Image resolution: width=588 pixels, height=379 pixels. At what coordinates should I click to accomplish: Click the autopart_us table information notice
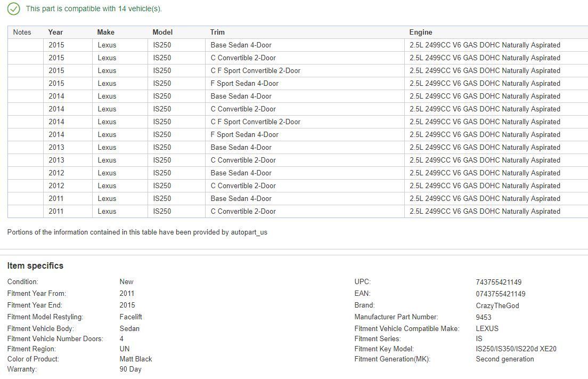click(137, 232)
